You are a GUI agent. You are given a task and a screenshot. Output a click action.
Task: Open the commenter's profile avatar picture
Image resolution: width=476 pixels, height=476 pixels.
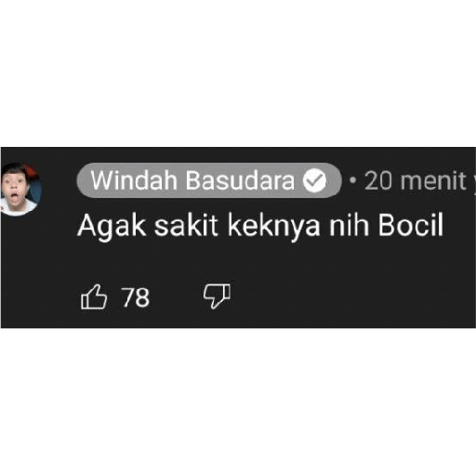pyautogui.click(x=20, y=189)
